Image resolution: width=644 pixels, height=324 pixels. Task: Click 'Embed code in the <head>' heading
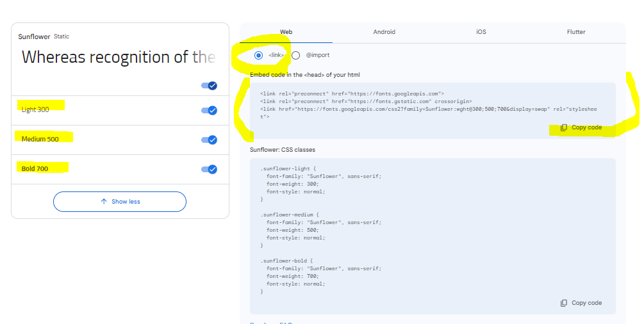click(305, 75)
